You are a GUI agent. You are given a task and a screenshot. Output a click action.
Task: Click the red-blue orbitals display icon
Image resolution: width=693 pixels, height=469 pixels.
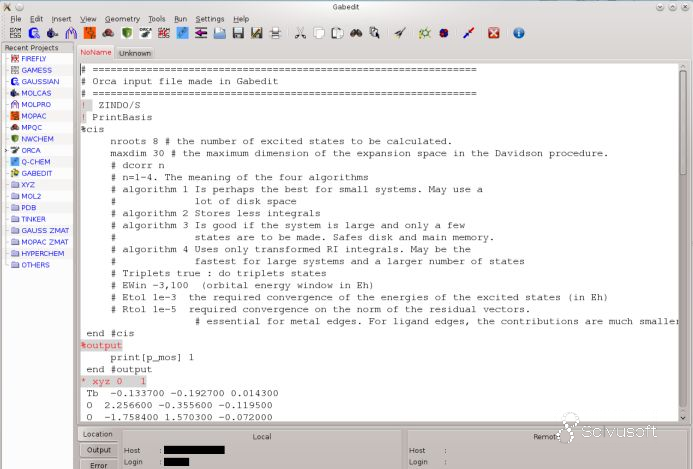444,33
